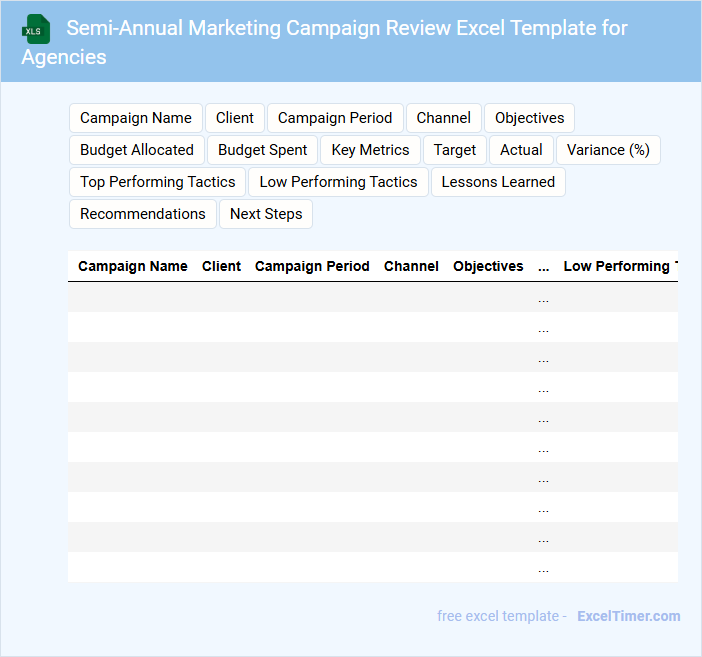Select the Campaign Period tag
The width and height of the screenshot is (702, 657).
coord(335,118)
